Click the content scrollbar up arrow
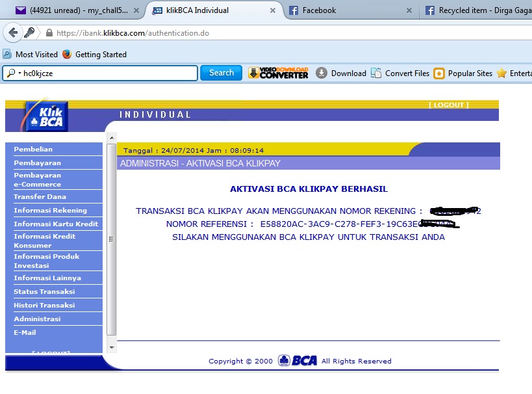Image resolution: width=532 pixels, height=394 pixels. click(112, 137)
